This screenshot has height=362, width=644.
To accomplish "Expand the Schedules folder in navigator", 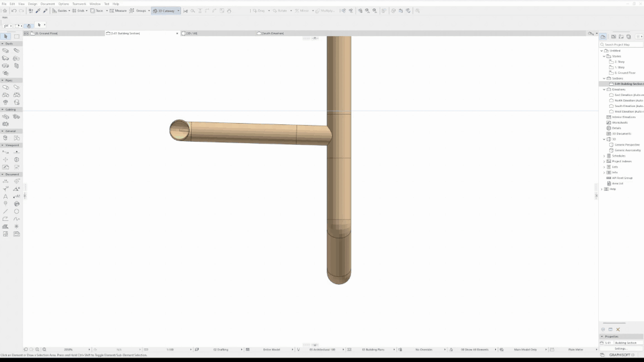I will (604, 156).
